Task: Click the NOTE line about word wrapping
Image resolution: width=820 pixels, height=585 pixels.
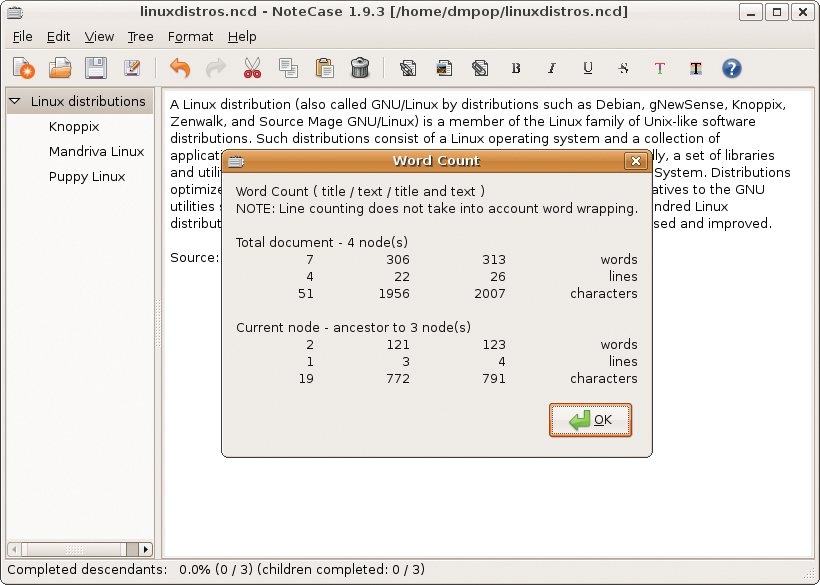Action: coord(437,209)
